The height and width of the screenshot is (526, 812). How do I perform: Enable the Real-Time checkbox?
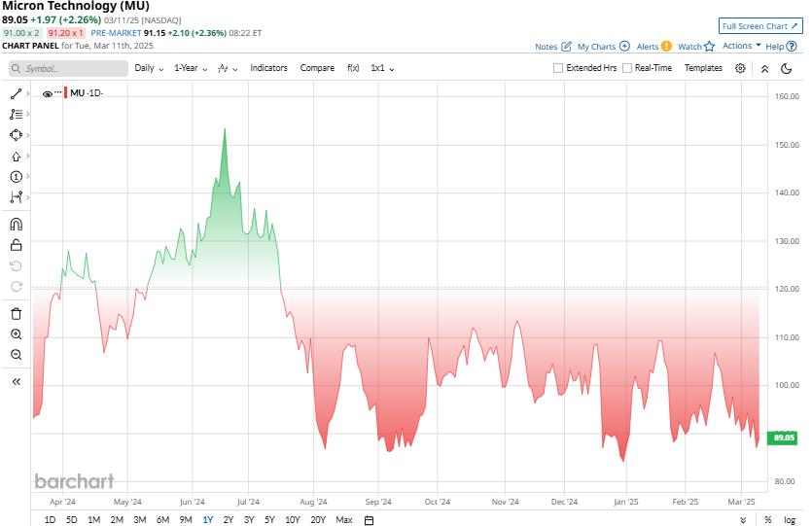pos(626,68)
